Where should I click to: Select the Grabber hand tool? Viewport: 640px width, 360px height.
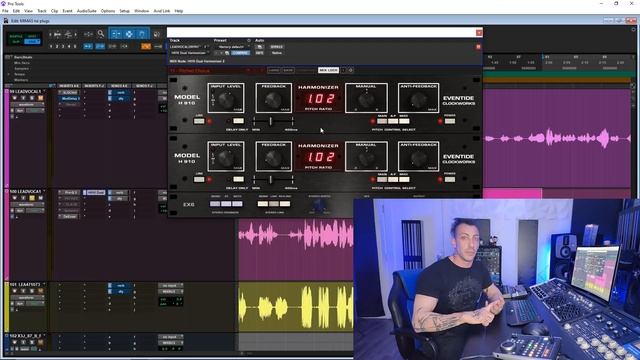click(142, 34)
